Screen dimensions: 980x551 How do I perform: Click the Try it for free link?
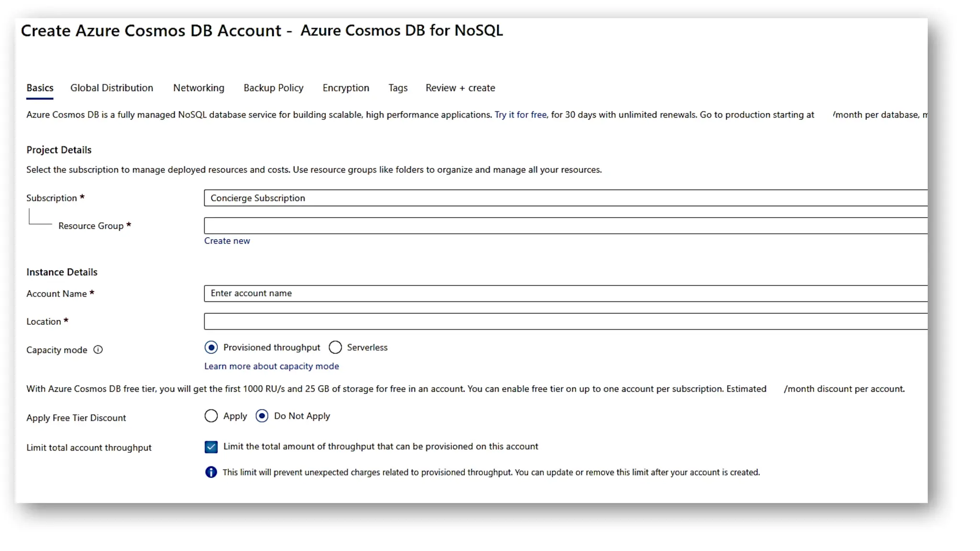tap(520, 115)
